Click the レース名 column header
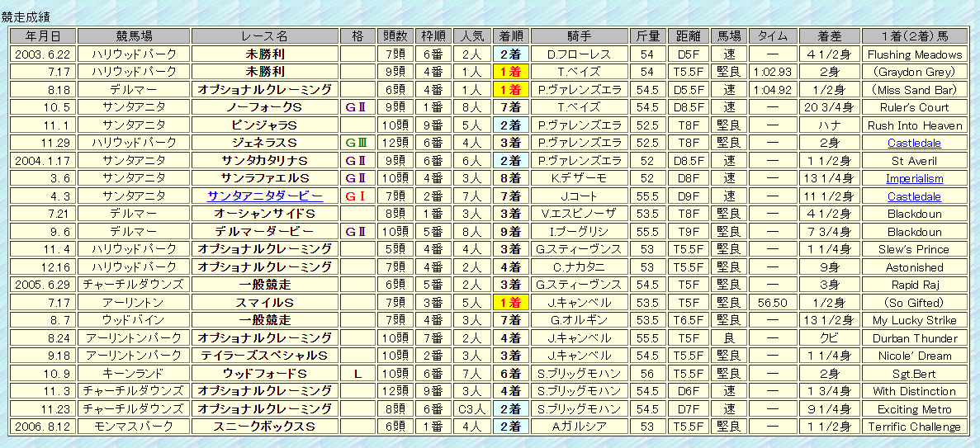 click(265, 36)
